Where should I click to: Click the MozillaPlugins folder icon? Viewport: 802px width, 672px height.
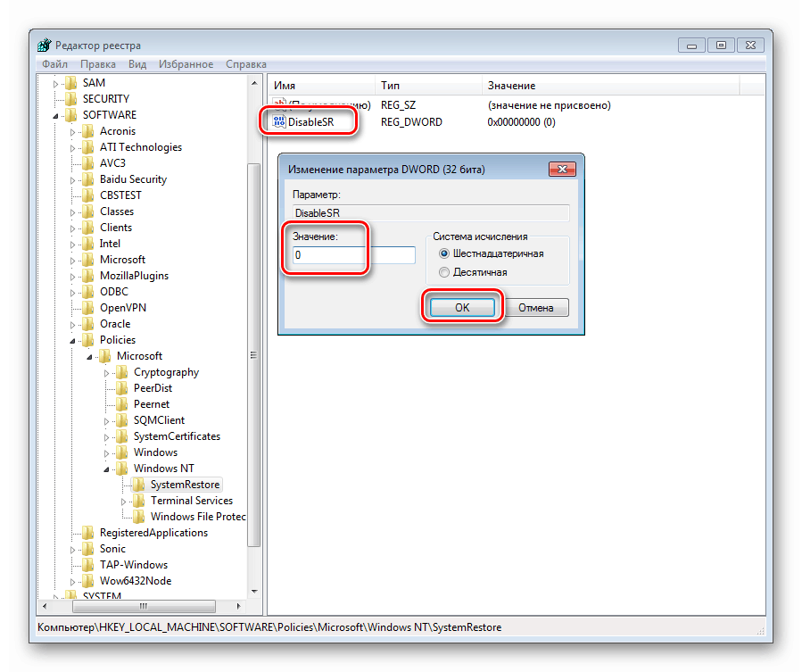click(x=88, y=276)
